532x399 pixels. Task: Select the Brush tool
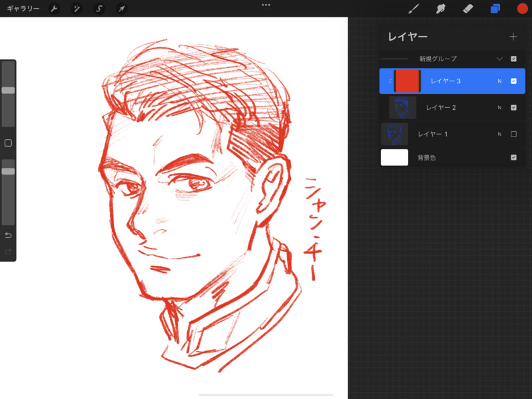pyautogui.click(x=413, y=9)
